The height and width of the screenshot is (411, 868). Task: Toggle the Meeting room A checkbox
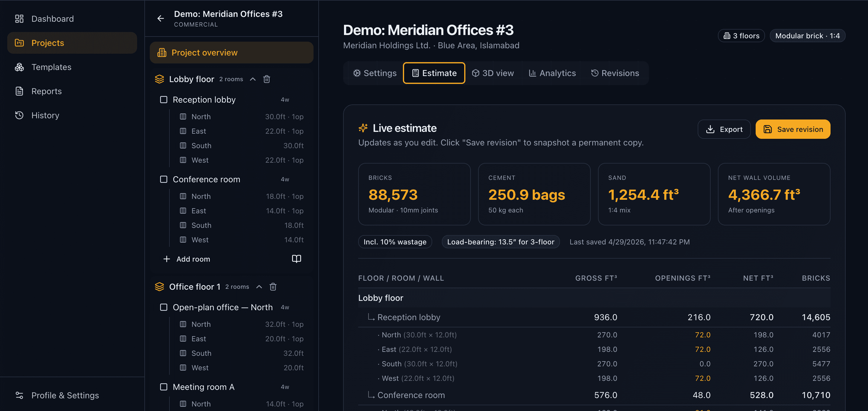[163, 387]
